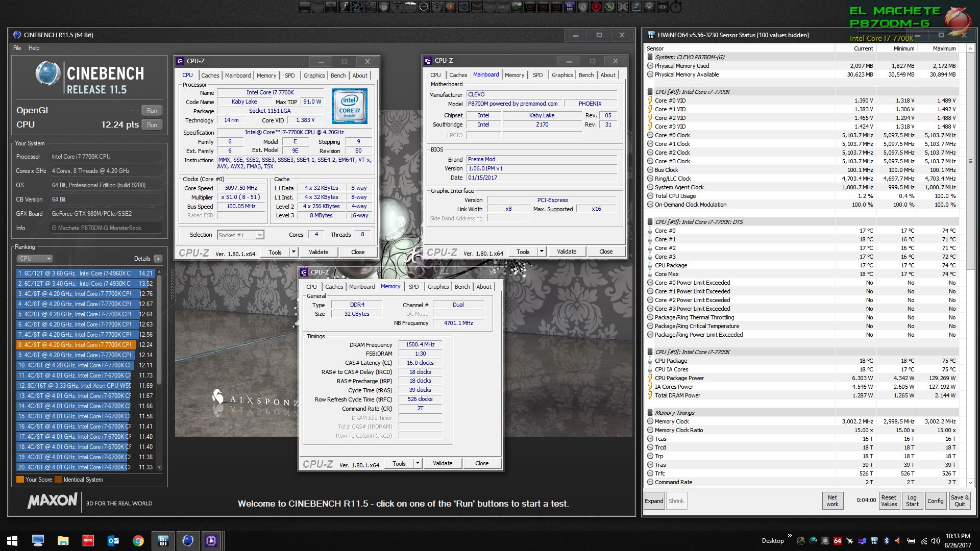This screenshot has height=551, width=980.
Task: Click the Nero icon in the taskbar
Action: tap(88, 541)
